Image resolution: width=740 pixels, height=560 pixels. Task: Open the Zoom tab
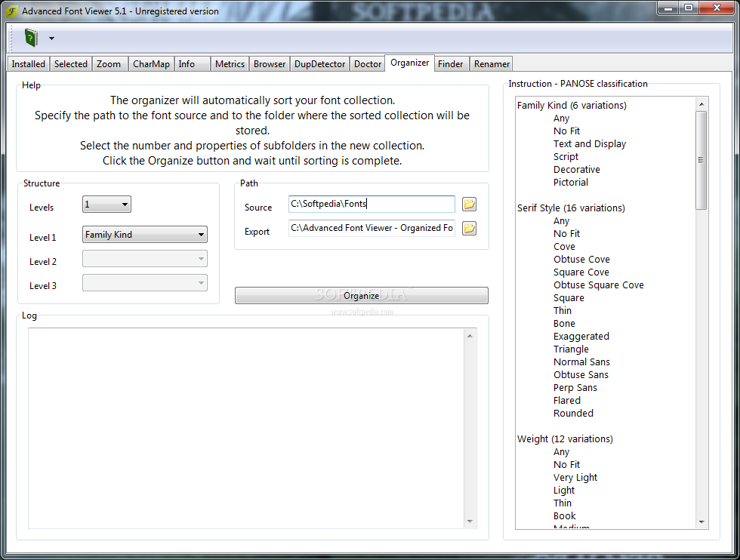click(x=109, y=63)
